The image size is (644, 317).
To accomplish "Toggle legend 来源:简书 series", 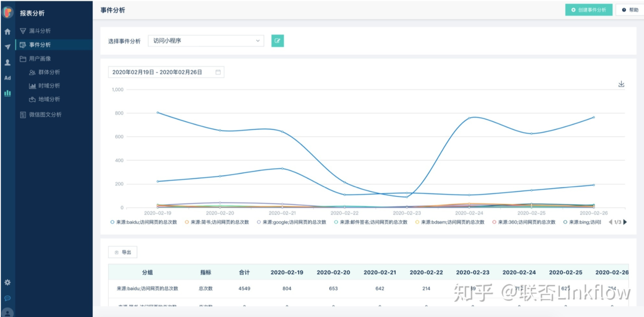I will (217, 222).
